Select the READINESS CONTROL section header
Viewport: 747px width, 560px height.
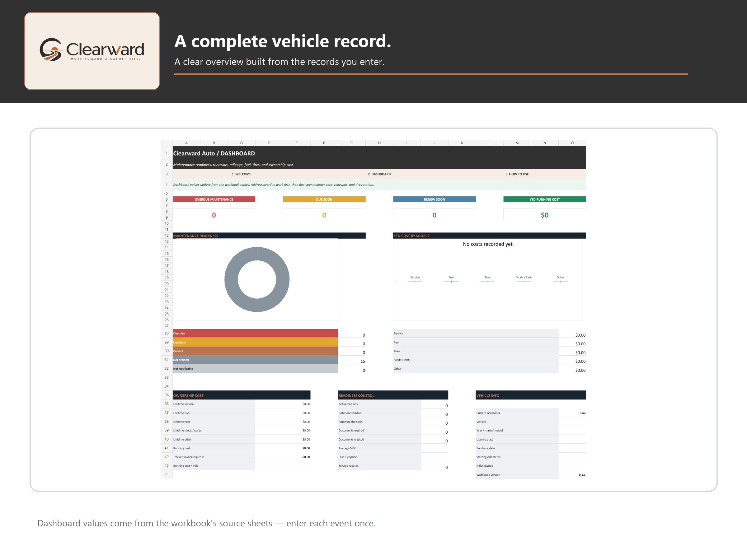coord(393,395)
